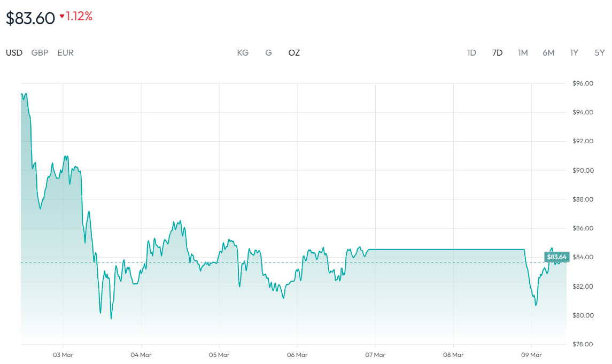Show the 1D time range

471,52
